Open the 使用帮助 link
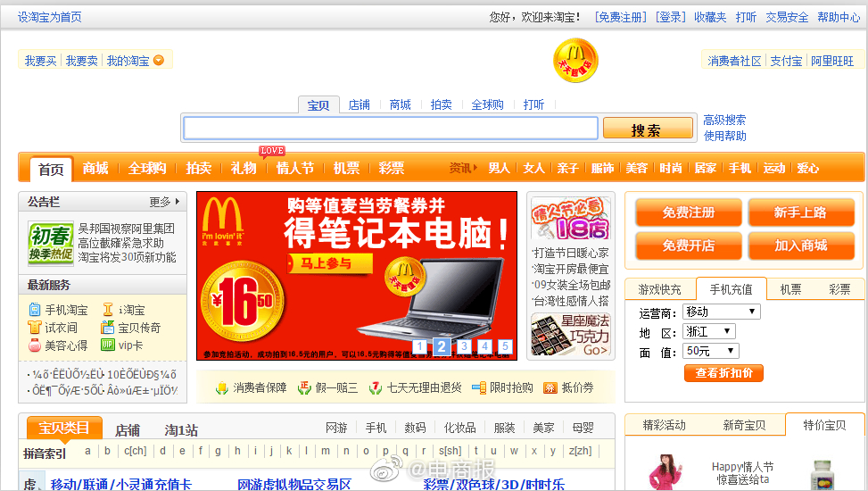 tap(724, 136)
